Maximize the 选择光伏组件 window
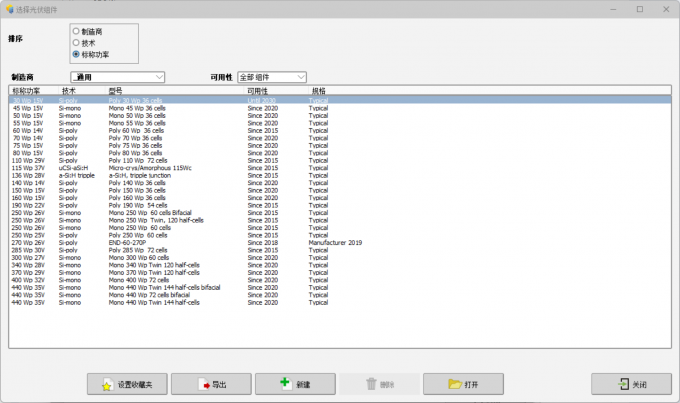The image size is (680, 403). [640, 8]
